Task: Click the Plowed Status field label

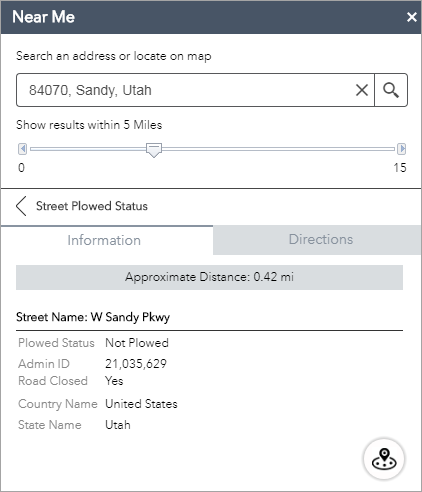Action: 56,343
